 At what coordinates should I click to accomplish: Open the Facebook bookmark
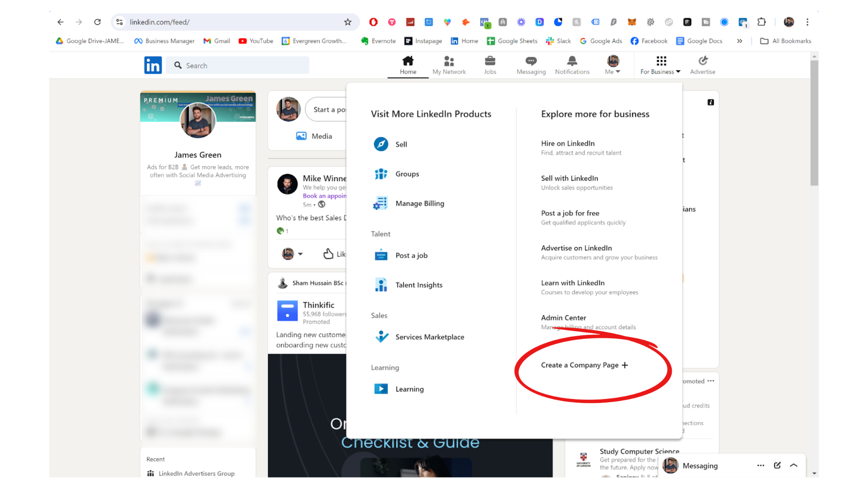[x=649, y=41]
